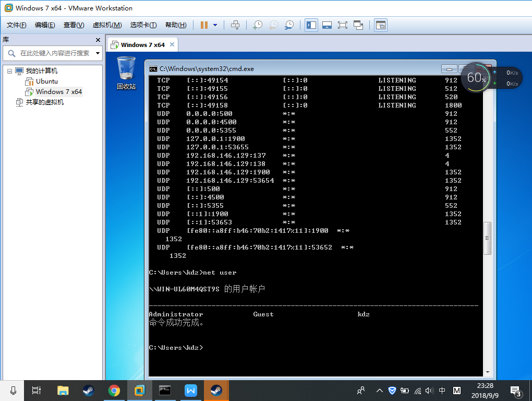Screen dimensions: 532x401
Task: Click the Send Ctrl+Alt+Del toolbar icon
Action: click(235, 25)
